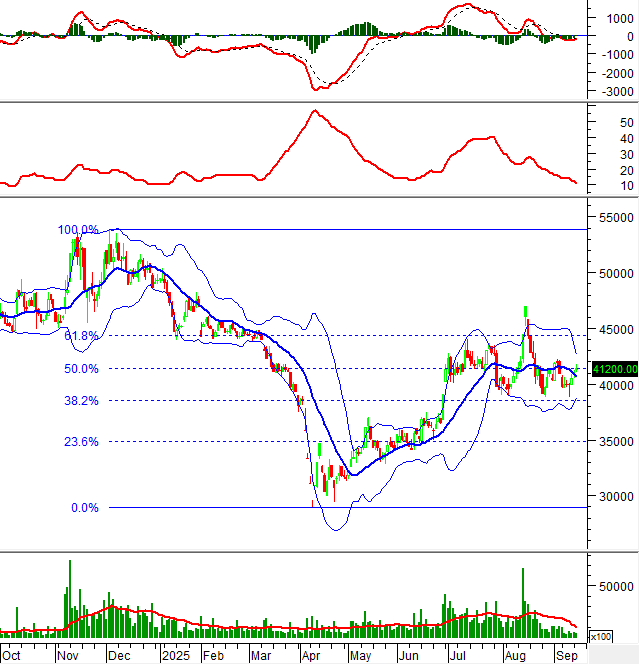Click the Nov label on the time axis
Image resolution: width=639 pixels, height=664 pixels.
[x=68, y=656]
